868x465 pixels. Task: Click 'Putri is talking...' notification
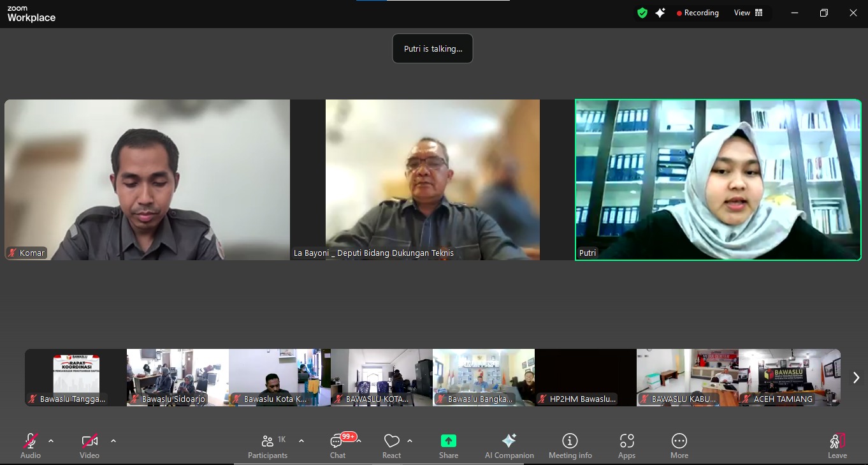(x=433, y=48)
